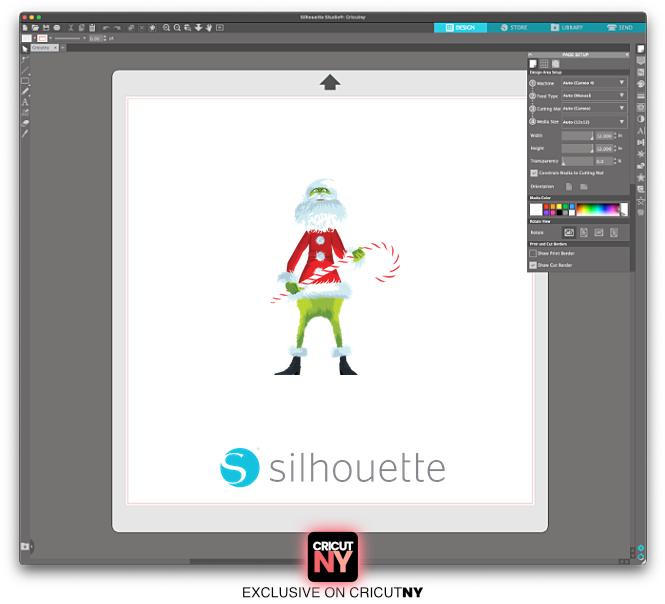This screenshot has height=604, width=665.
Task: Paste using the clipboard icon
Action: 92,28
